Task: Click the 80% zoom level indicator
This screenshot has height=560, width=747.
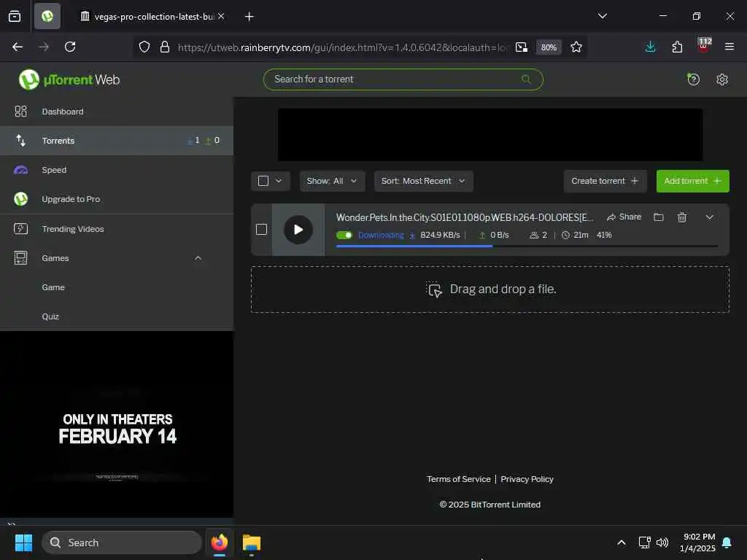Action: click(x=549, y=47)
